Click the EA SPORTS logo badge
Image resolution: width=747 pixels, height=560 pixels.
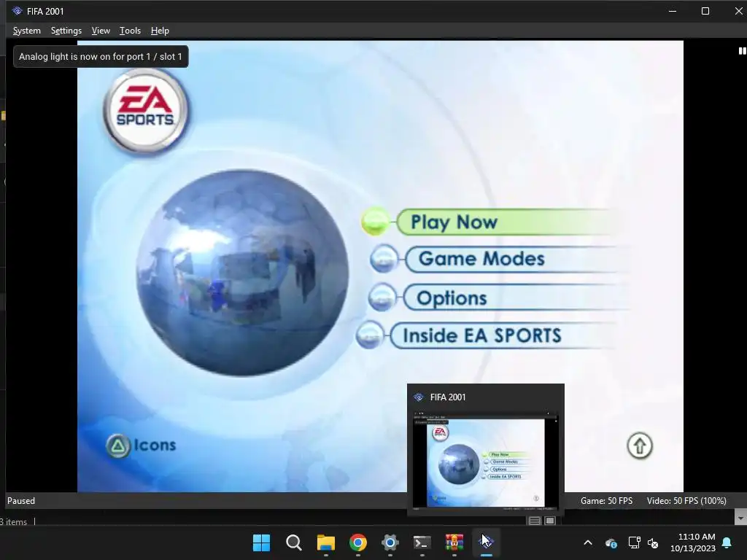click(145, 111)
